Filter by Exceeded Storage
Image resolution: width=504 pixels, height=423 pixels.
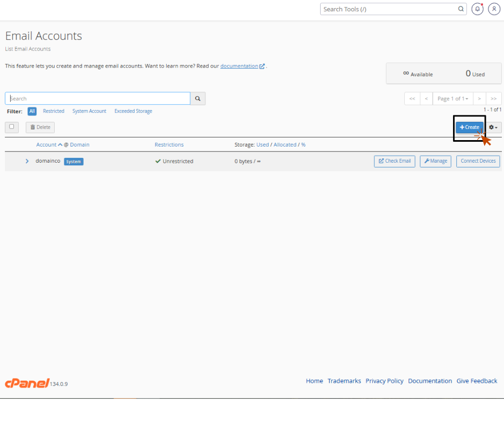tap(133, 111)
